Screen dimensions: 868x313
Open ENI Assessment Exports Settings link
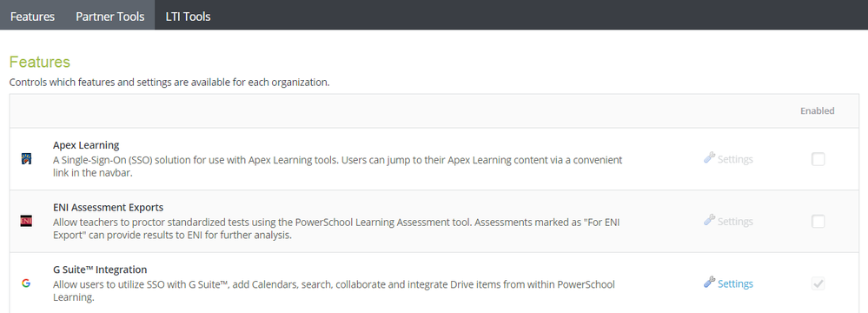coord(735,222)
